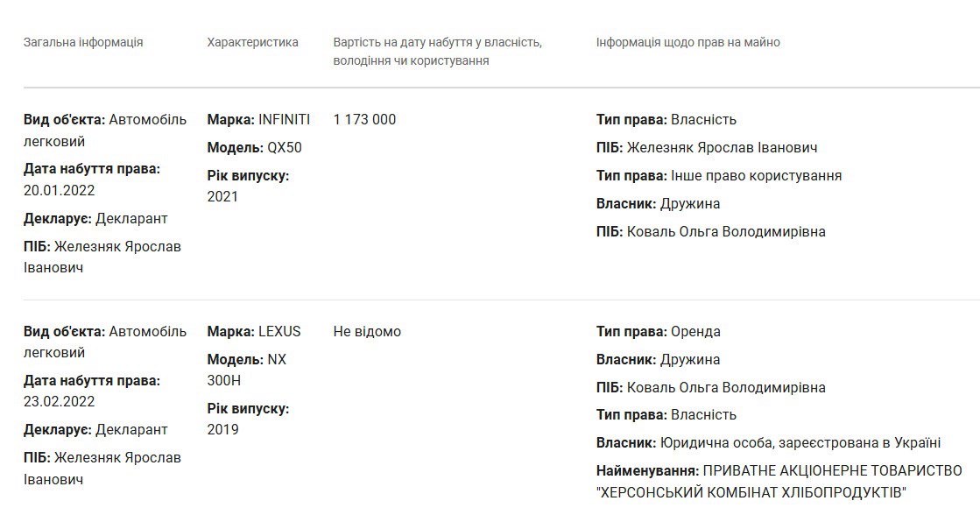Viewport: 980px width, 529px height.
Task: Click the acquisition date 20.01.2022
Action: [59, 190]
